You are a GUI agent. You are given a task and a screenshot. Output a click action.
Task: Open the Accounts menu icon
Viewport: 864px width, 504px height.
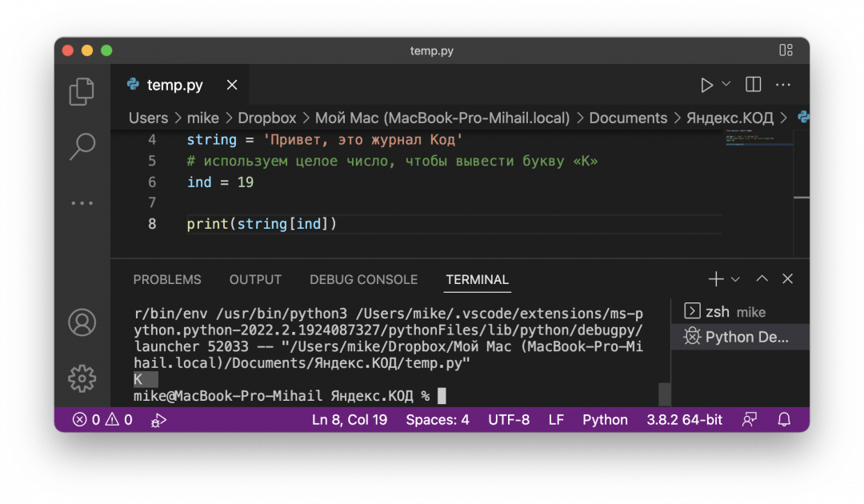(x=82, y=322)
